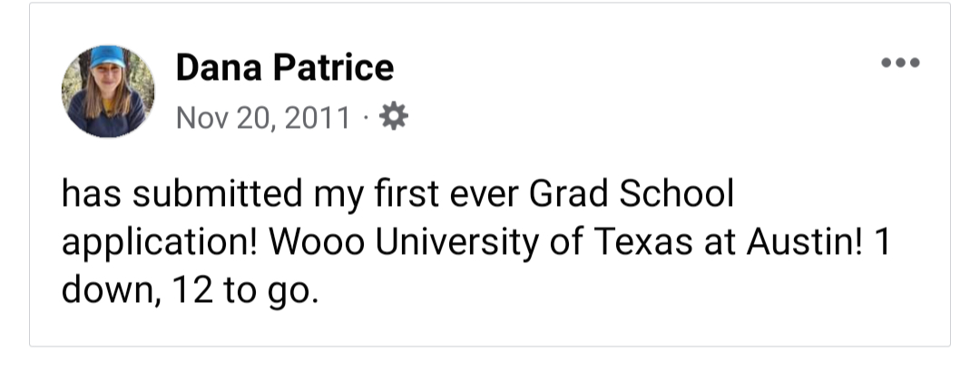Viewport: 980px width, 381px height.
Task: Open Dana Patrice's profile picture
Action: point(108,91)
